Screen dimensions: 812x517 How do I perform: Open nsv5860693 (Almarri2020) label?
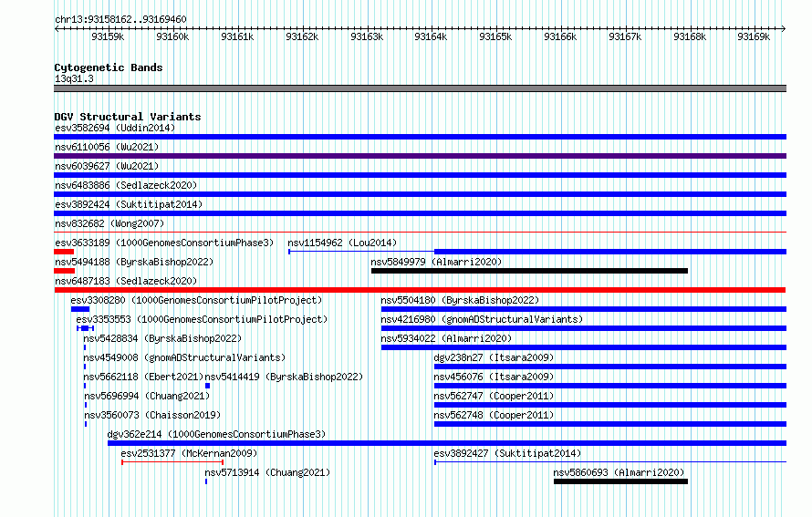(619, 472)
